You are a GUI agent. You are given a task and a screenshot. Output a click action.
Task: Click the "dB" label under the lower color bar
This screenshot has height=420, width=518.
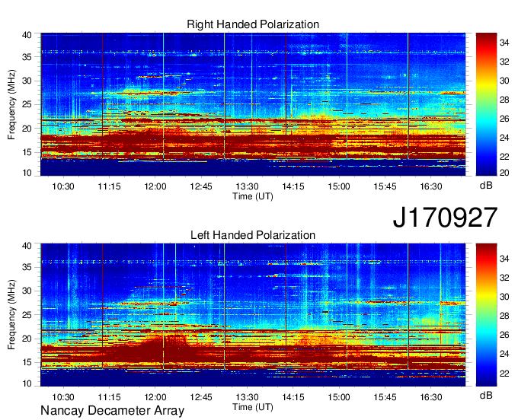coord(486,395)
